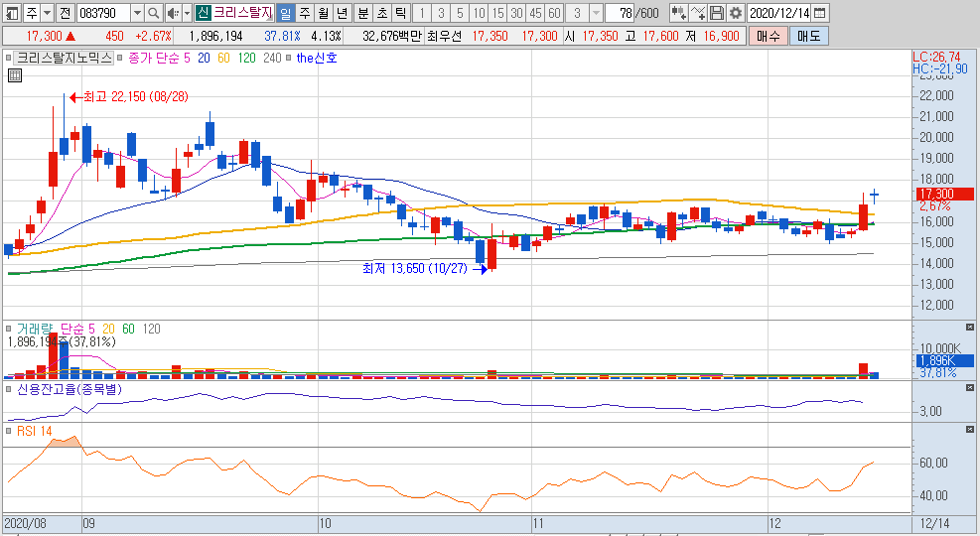Open the data grid icon below stock name
This screenshot has width=980, height=536.
point(15,75)
